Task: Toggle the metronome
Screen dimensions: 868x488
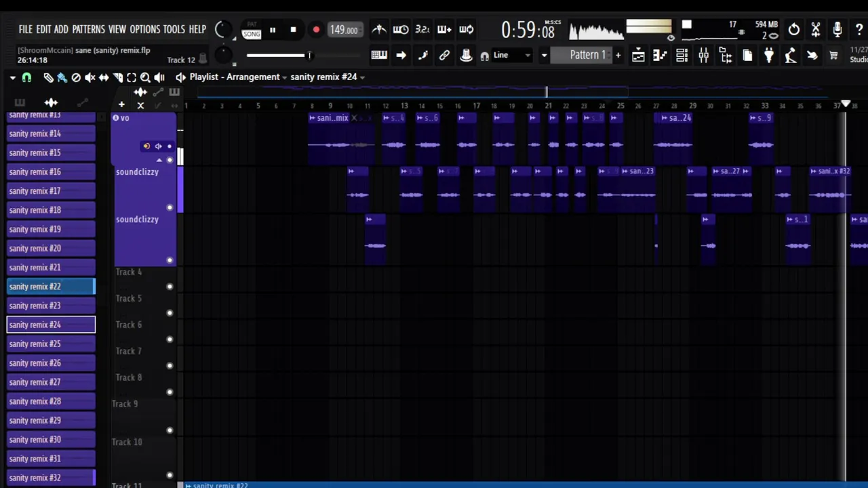Action: coord(379,29)
